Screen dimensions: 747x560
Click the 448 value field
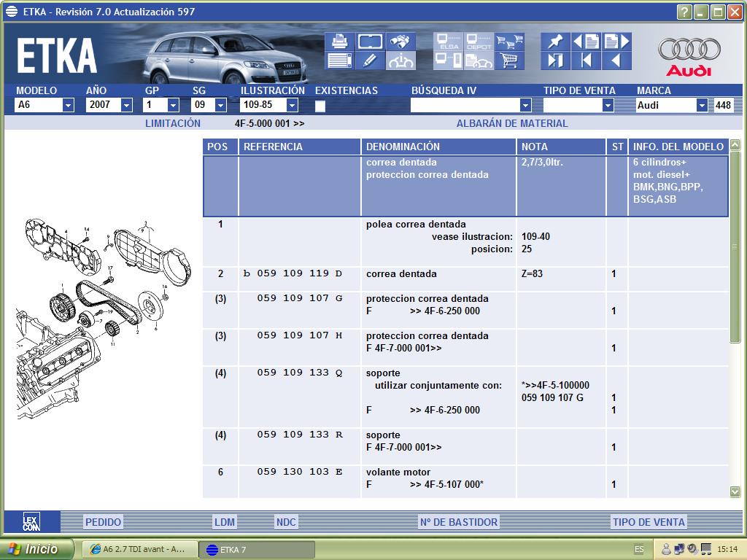click(723, 105)
